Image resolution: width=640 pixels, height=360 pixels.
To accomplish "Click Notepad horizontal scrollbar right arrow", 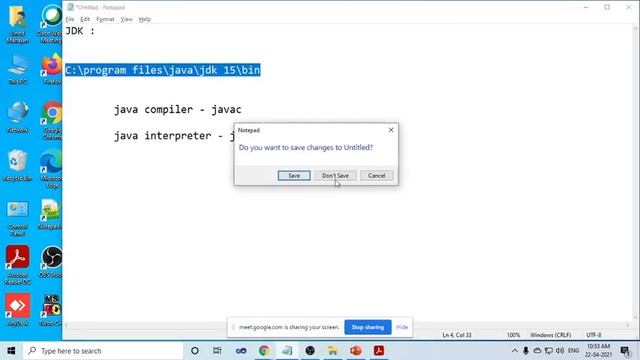I will (628, 325).
